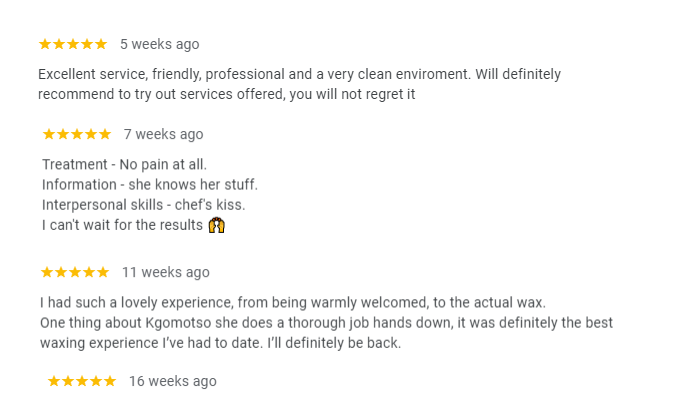This screenshot has width=683, height=404.
Task: Click the five stars beside 7 weeks ago
Action: (x=77, y=134)
